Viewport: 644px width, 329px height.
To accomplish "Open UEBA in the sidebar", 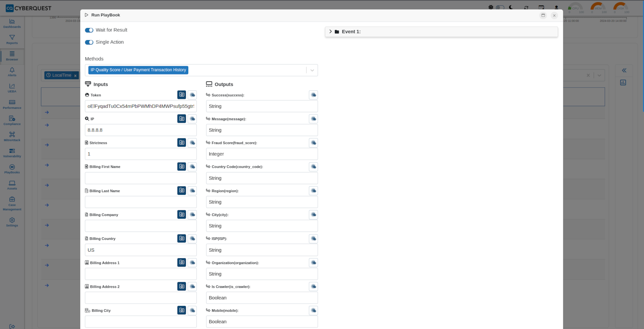I will tap(12, 88).
